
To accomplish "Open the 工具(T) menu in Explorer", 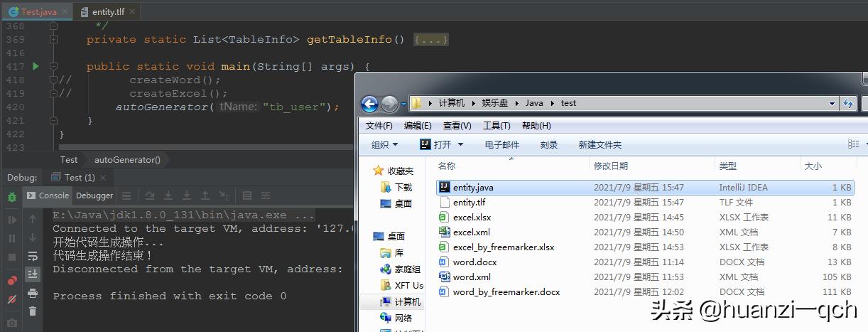I will pyautogui.click(x=497, y=126).
